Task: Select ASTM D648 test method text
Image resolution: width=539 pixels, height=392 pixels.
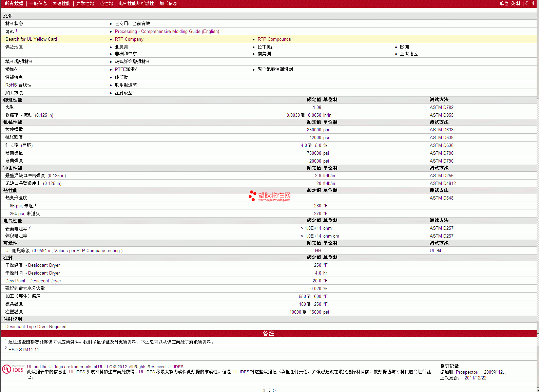Action: point(441,198)
